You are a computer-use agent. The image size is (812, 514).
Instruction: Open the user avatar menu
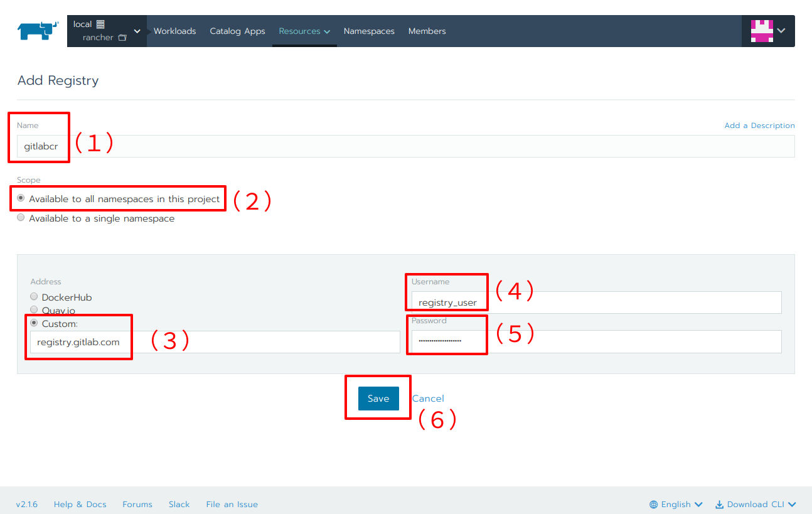tap(768, 31)
